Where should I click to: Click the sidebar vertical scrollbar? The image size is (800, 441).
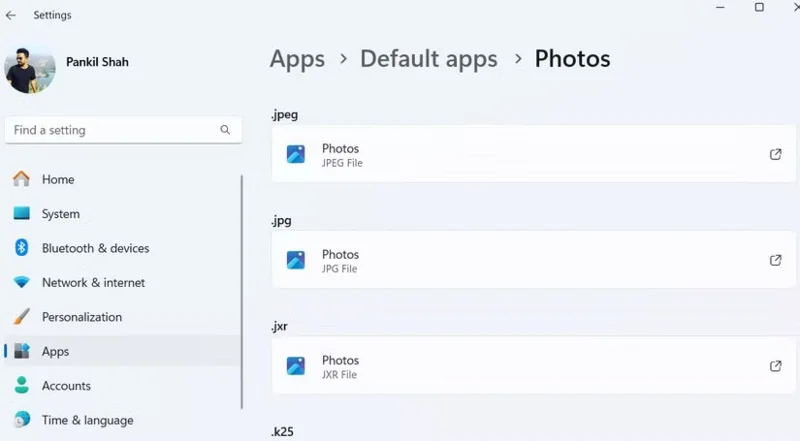[242, 290]
